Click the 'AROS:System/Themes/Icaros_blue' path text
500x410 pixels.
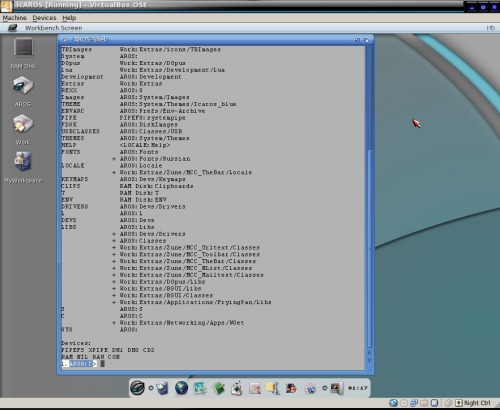click(x=178, y=104)
